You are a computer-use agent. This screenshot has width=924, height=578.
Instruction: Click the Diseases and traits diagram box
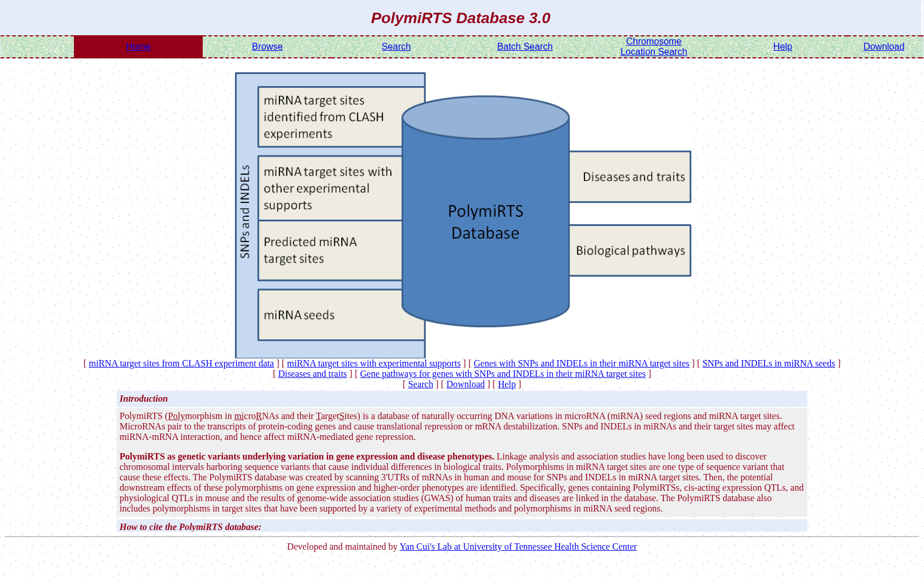(x=630, y=177)
